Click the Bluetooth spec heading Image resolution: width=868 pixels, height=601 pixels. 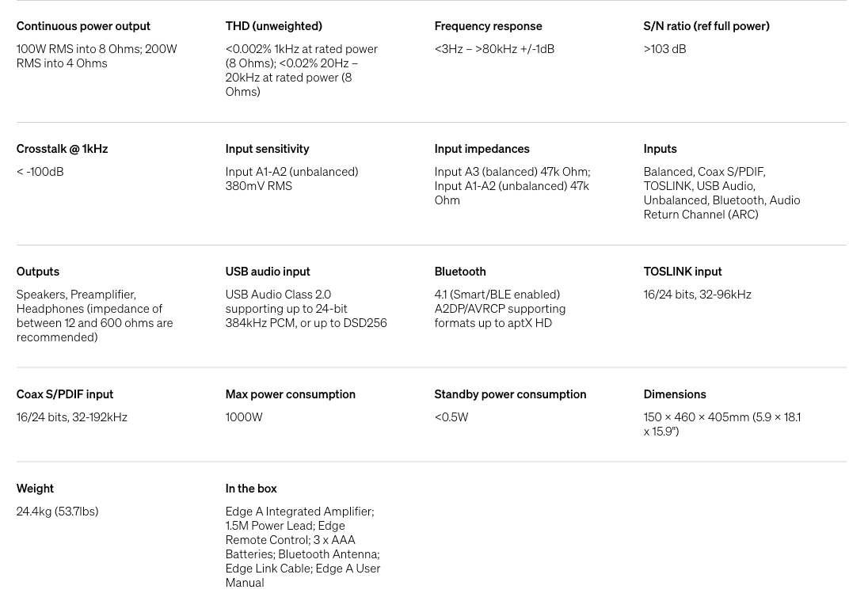460,272
